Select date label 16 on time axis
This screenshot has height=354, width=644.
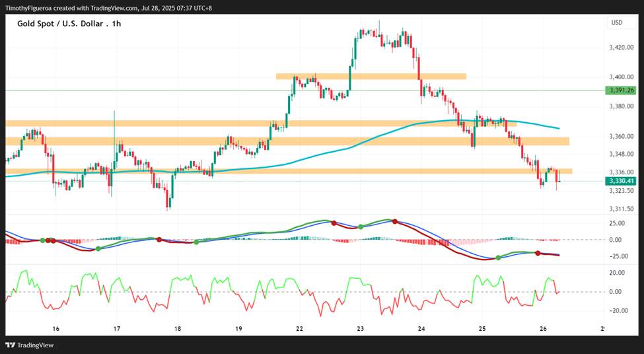[x=56, y=329]
